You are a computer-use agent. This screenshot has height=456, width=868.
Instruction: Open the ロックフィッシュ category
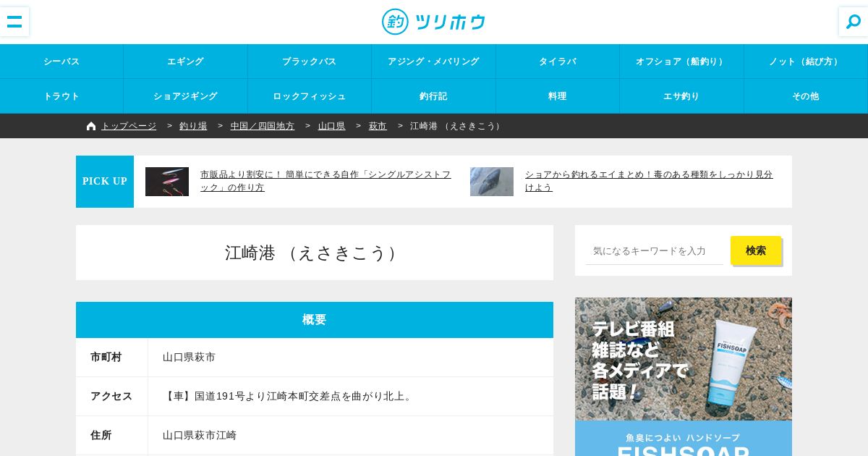pos(310,96)
